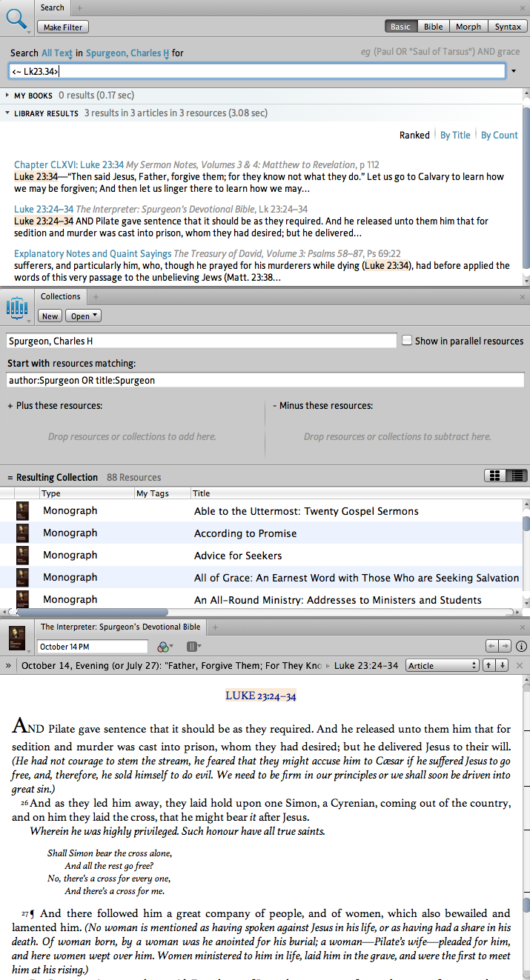The image size is (530, 980).
Task: Add a new tab beside the Search tab
Action: [80, 7]
